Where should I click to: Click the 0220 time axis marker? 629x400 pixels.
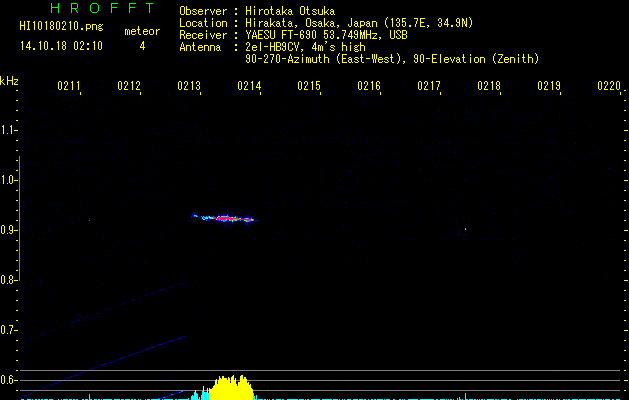pyautogui.click(x=609, y=86)
